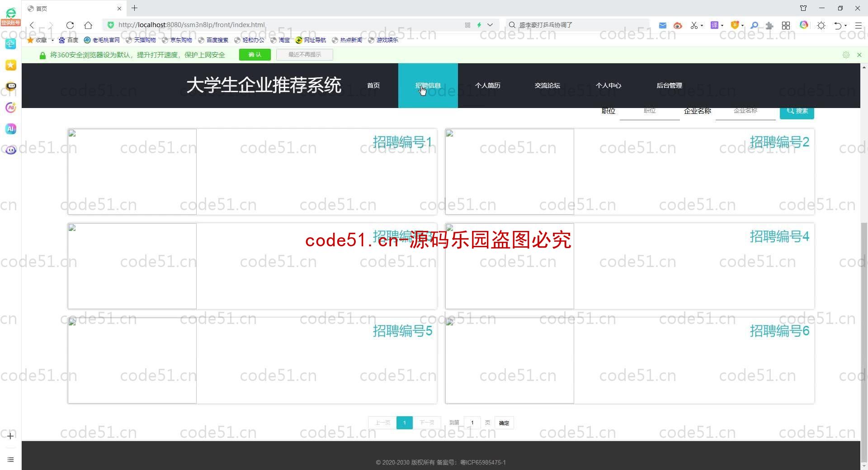Open a new browser tab
The image size is (868, 470).
click(x=134, y=8)
